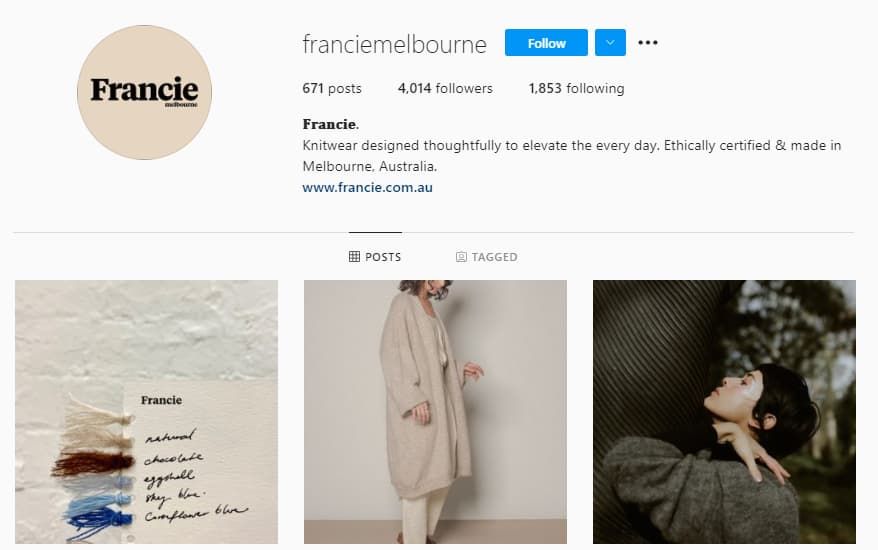Click the knitwear bio description text

(x=572, y=156)
